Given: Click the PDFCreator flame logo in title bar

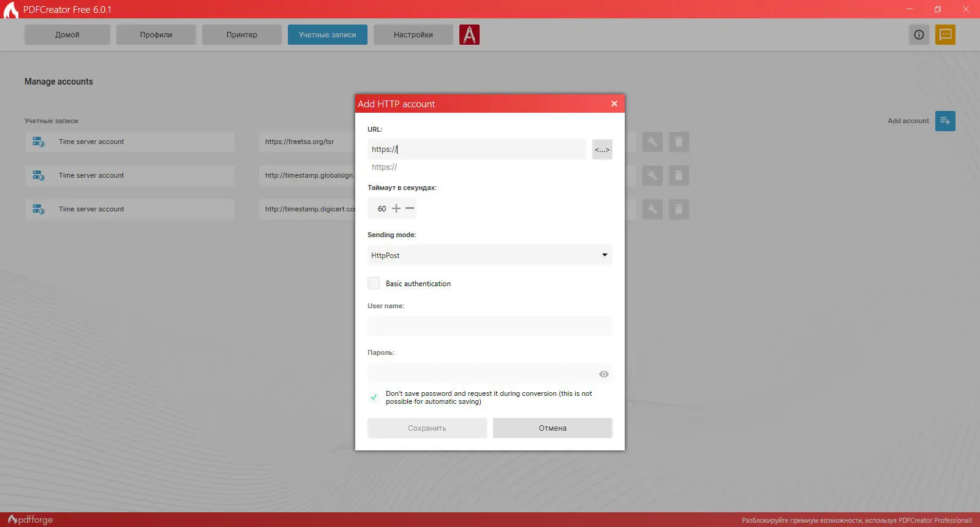Looking at the screenshot, I should (x=11, y=10).
